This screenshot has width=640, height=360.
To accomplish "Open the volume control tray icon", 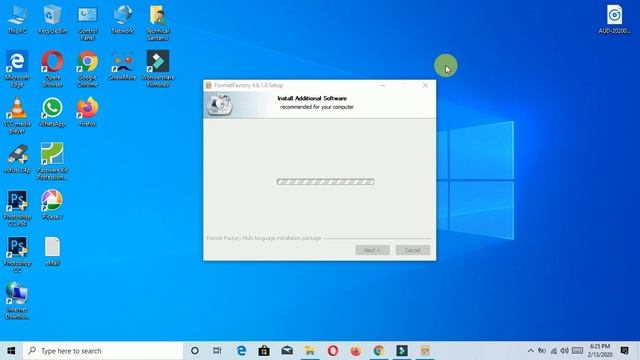I will tap(564, 351).
